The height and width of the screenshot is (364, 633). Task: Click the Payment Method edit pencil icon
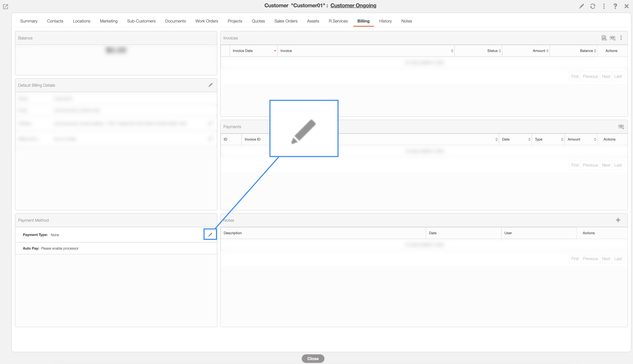tap(210, 234)
